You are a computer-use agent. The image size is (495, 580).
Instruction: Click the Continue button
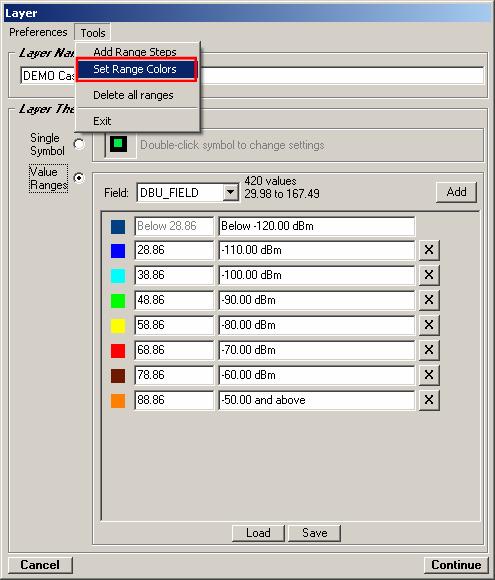[x=456, y=564]
